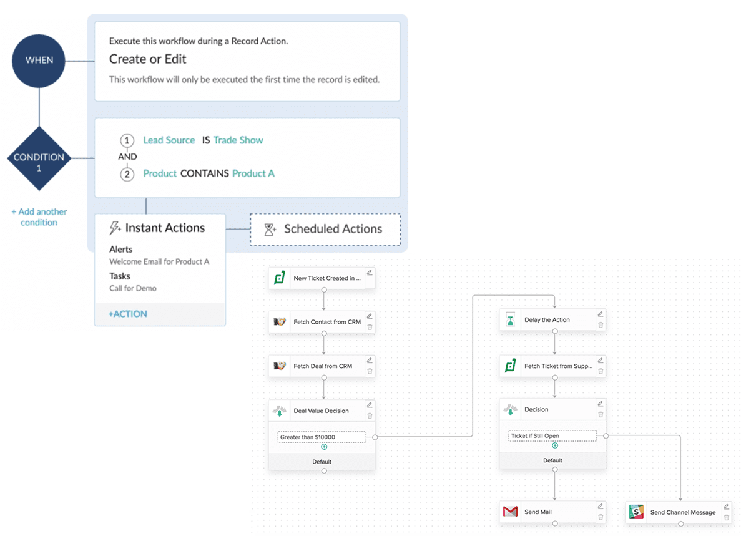Click the Gmail icon on Send Mail node
The width and height of the screenshot is (756, 549).
click(x=510, y=512)
